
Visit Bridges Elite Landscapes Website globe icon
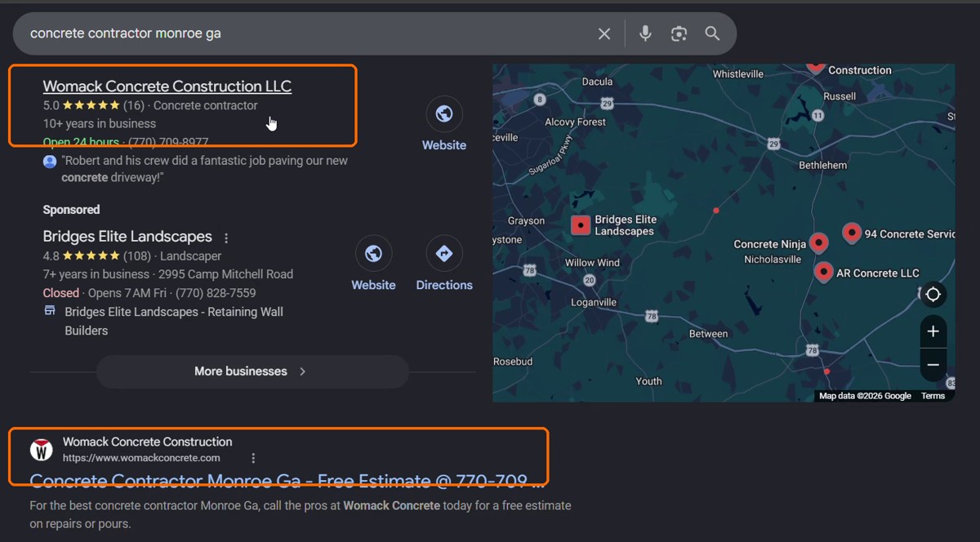(373, 254)
